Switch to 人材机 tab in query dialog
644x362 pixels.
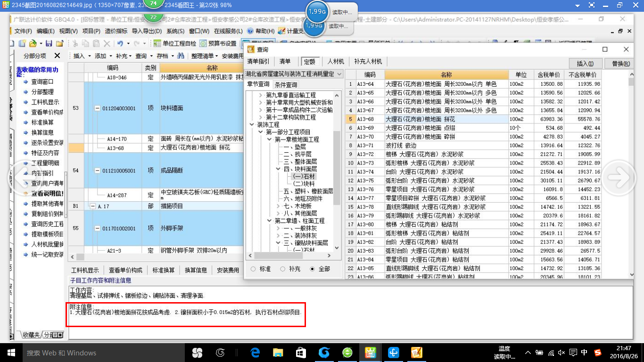(x=336, y=61)
